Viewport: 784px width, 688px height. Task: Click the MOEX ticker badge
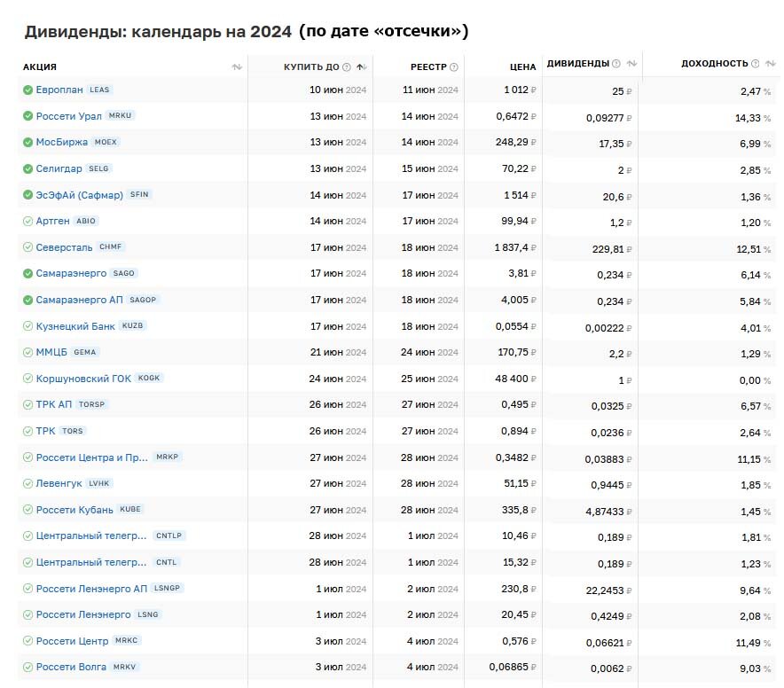106,142
